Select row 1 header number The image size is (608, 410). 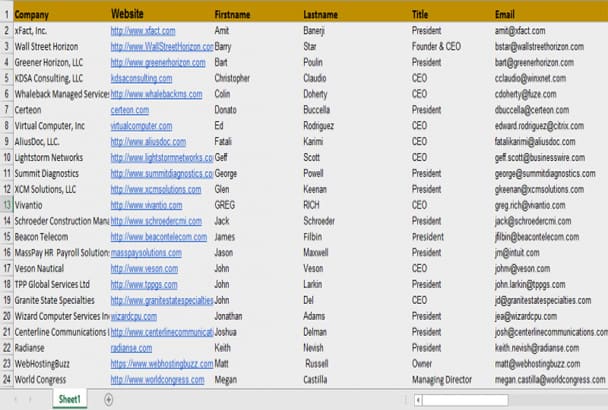7,15
